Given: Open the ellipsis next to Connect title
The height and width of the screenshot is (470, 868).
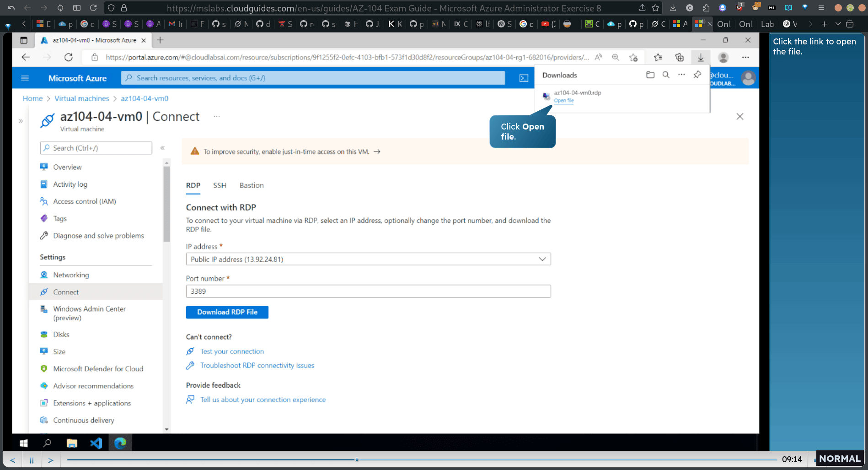Looking at the screenshot, I should pos(217,117).
